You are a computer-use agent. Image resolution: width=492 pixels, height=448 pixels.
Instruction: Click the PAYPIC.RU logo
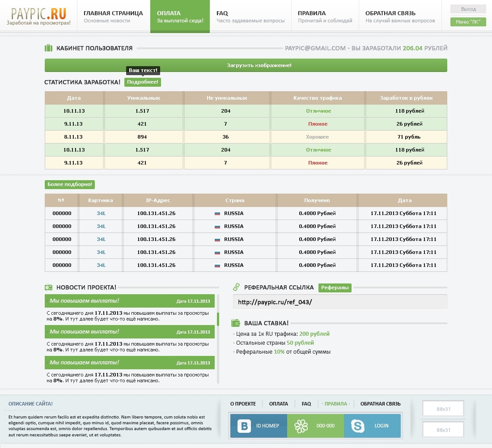tap(38, 16)
